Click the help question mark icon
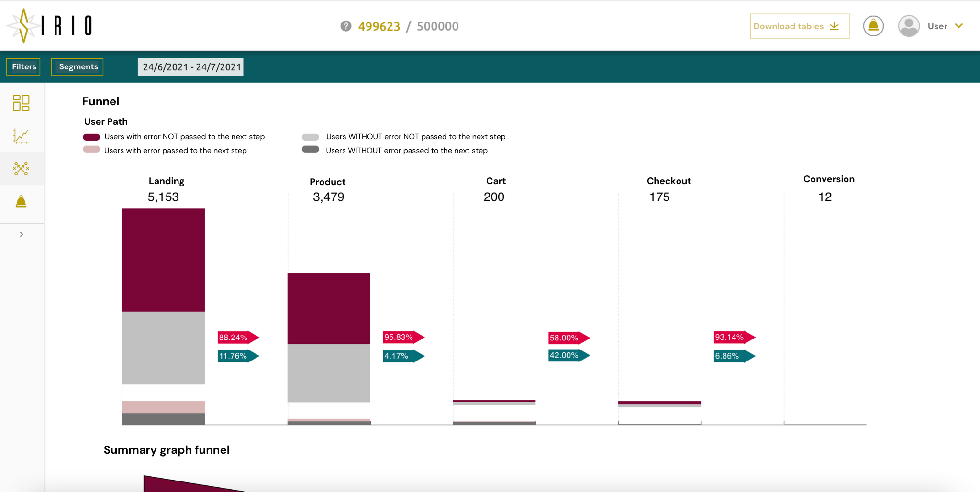 pyautogui.click(x=346, y=26)
